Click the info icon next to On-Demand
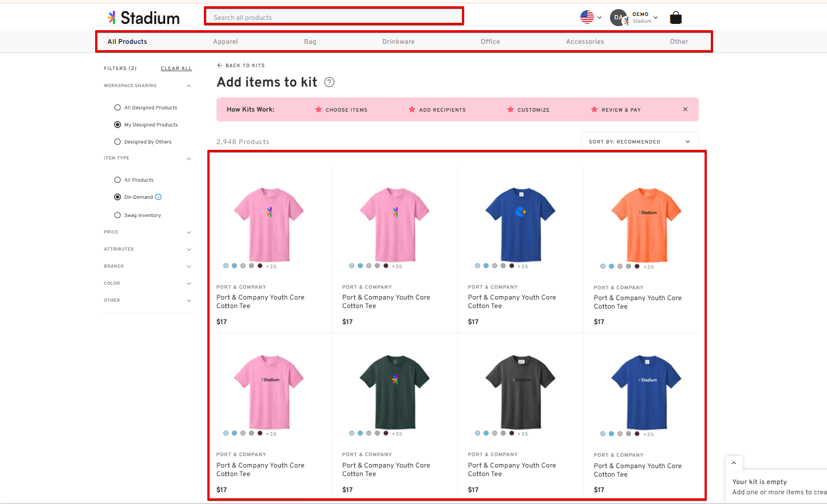The width and height of the screenshot is (827, 504). 158,197
